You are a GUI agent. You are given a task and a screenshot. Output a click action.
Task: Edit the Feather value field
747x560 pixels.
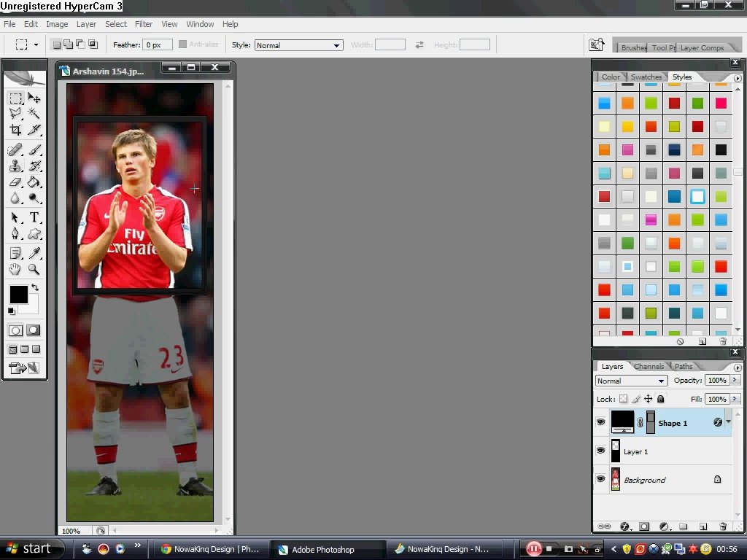(158, 44)
